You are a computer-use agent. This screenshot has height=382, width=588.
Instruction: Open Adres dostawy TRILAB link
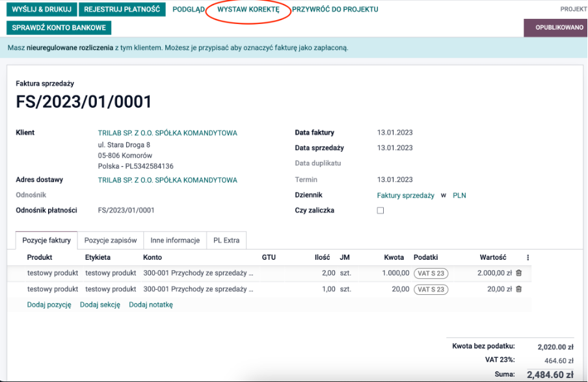[x=167, y=180]
